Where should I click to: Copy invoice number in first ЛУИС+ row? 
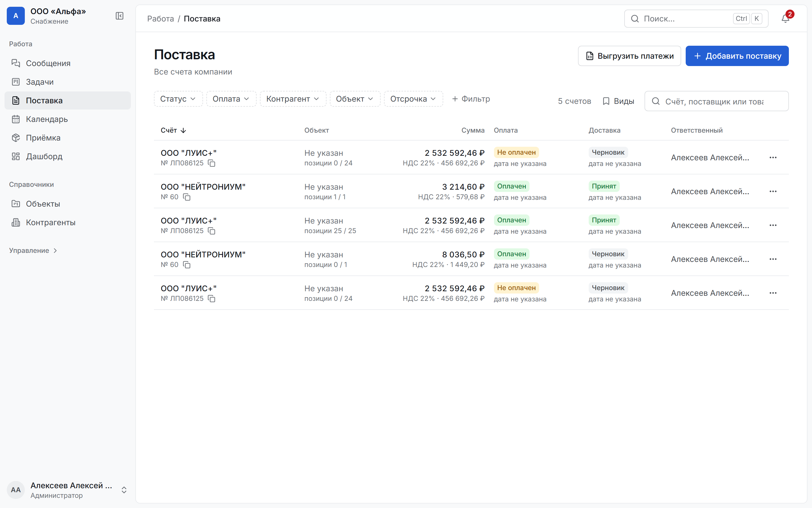211,163
